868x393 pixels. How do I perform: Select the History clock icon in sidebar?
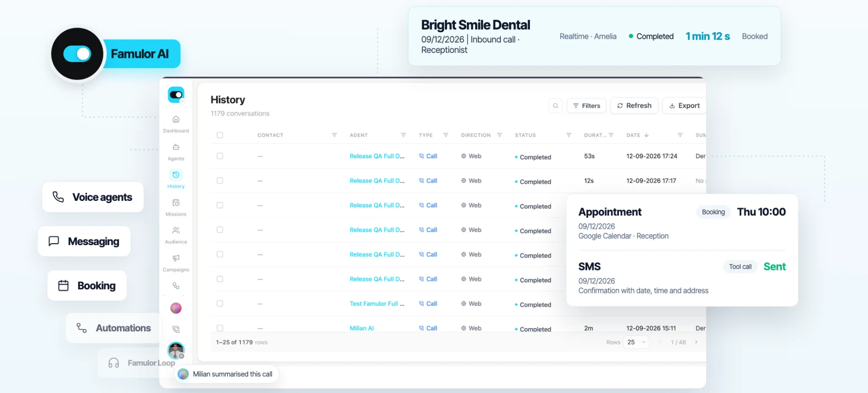click(176, 175)
